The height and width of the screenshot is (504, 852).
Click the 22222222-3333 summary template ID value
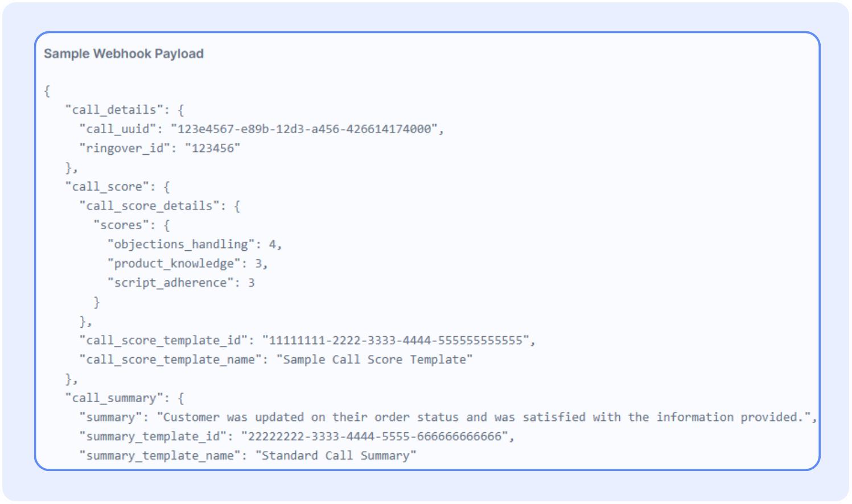374,436
